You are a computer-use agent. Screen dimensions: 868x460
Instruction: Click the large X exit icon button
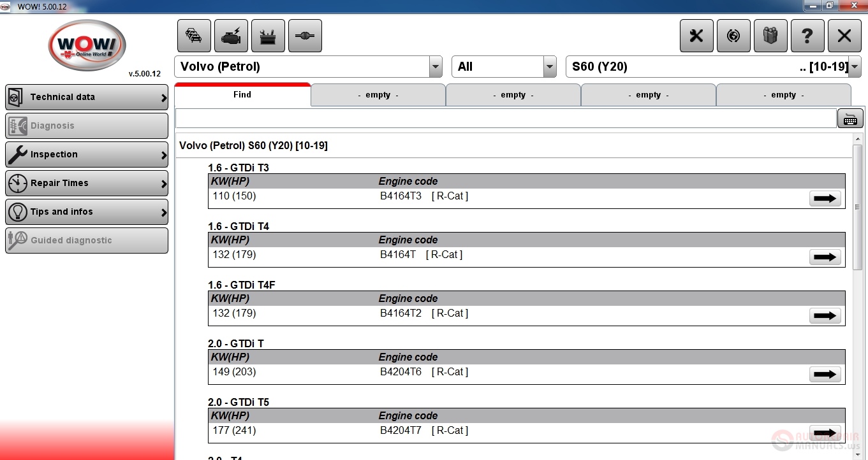click(844, 36)
